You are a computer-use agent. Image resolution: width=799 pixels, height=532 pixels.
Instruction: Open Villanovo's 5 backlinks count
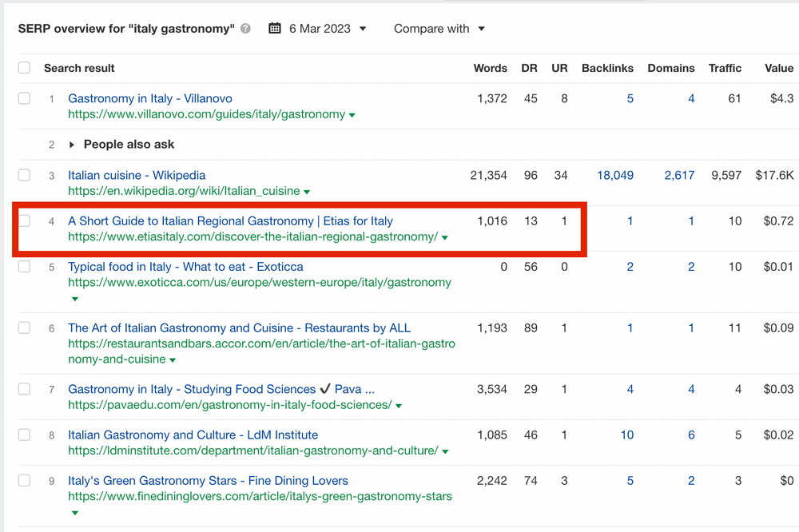tap(630, 98)
